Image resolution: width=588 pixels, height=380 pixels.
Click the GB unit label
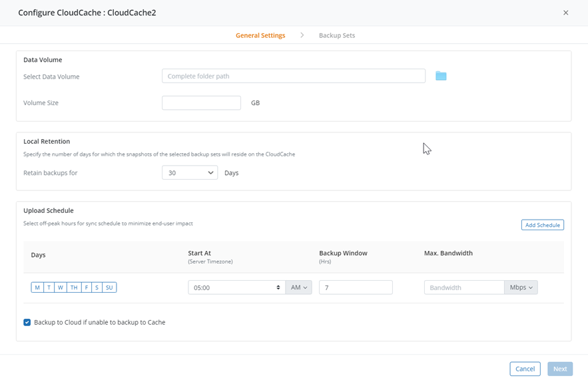point(255,102)
